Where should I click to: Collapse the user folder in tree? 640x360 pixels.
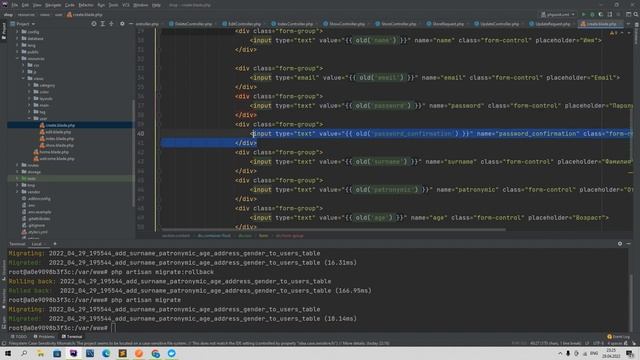29,118
